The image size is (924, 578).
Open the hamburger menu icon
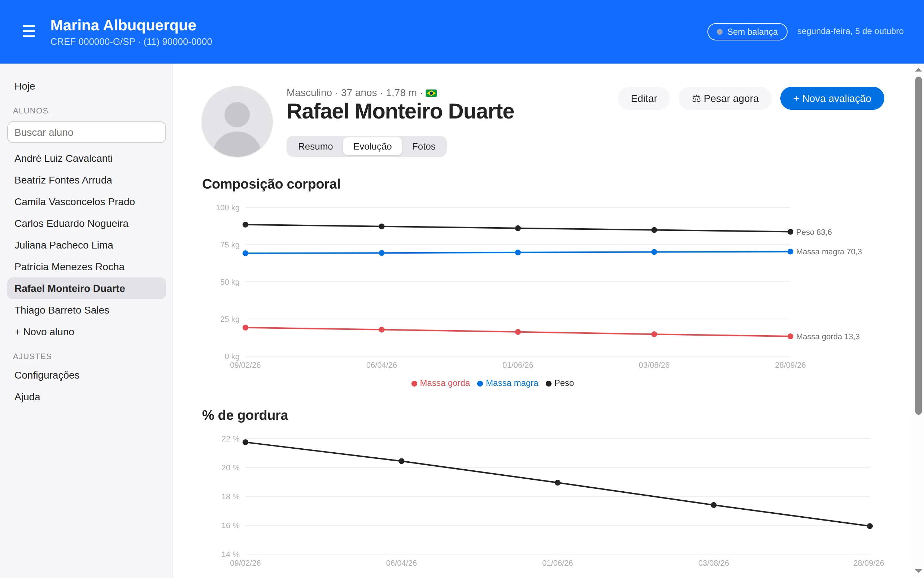(29, 31)
